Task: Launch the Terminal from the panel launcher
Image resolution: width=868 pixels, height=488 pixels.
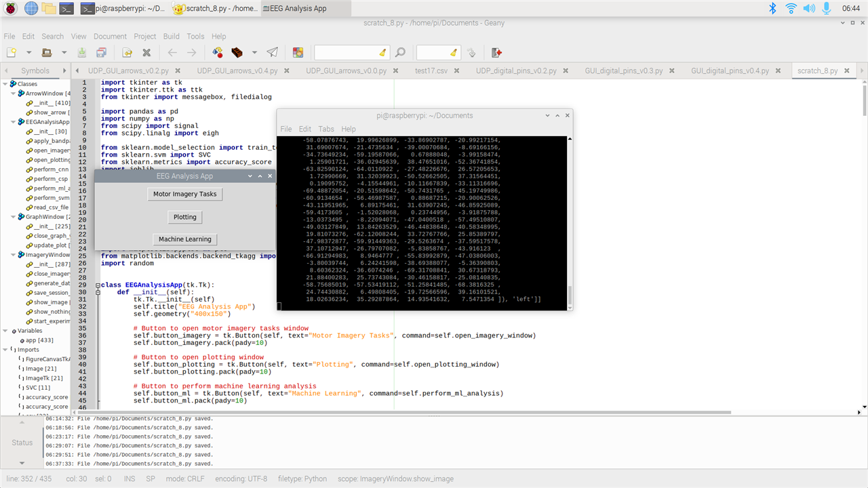Action: (x=66, y=8)
